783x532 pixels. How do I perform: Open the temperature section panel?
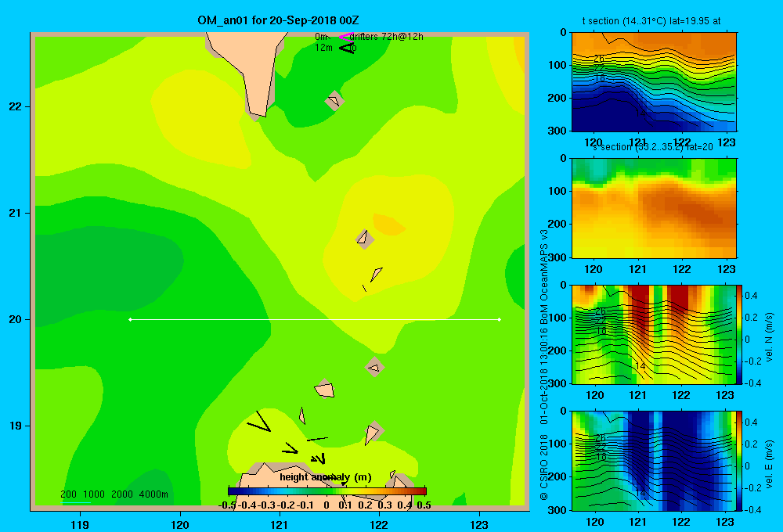click(654, 82)
